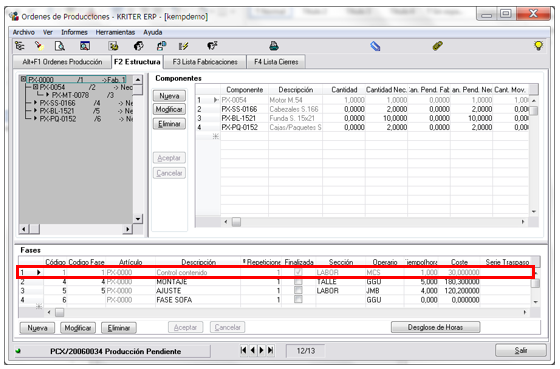Screen dimensions: 560x369
Task: Expand the PX-MT-0078 tree node arrow
Action: point(48,95)
